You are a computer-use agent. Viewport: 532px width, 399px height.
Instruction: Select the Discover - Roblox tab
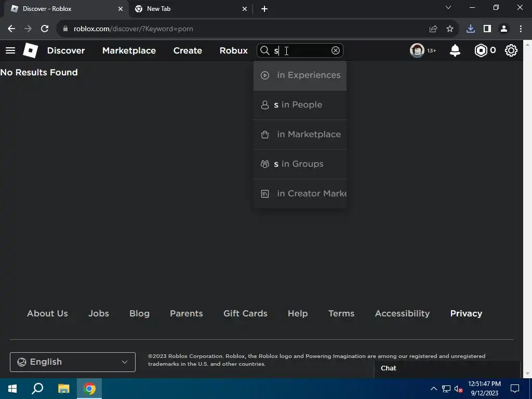(x=66, y=9)
